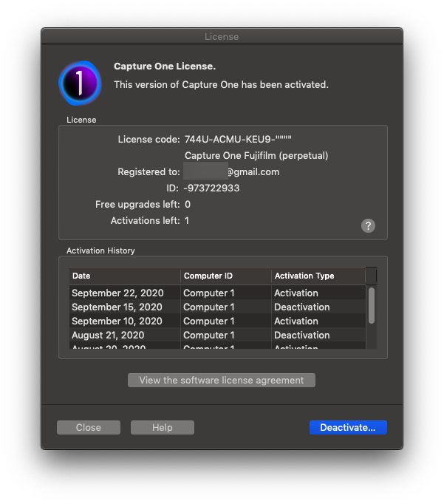The height and width of the screenshot is (504, 444).
Task: Click Deactivation in the September 15 row
Action: coord(301,307)
